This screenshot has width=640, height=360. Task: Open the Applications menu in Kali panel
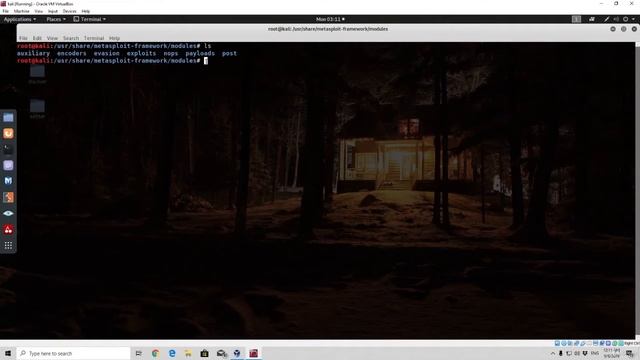pos(20,19)
